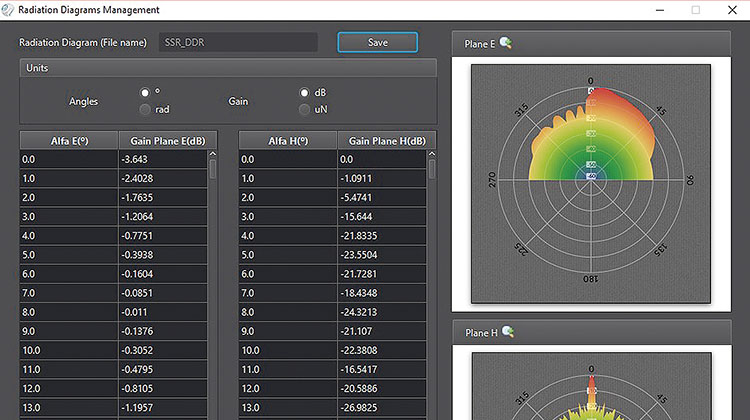The image size is (750, 420).
Task: Select Plane H gain cell -5.4741
Action: (382, 198)
